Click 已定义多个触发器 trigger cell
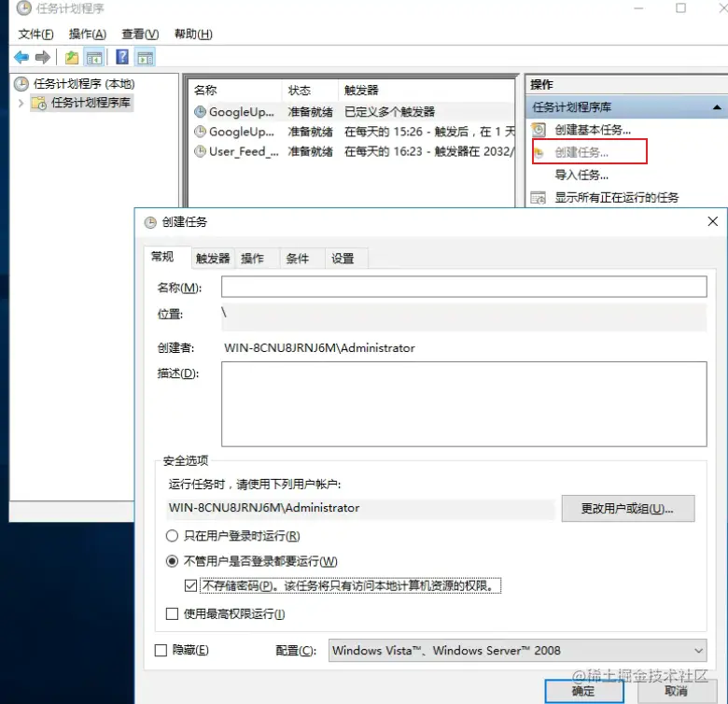 tap(389, 111)
